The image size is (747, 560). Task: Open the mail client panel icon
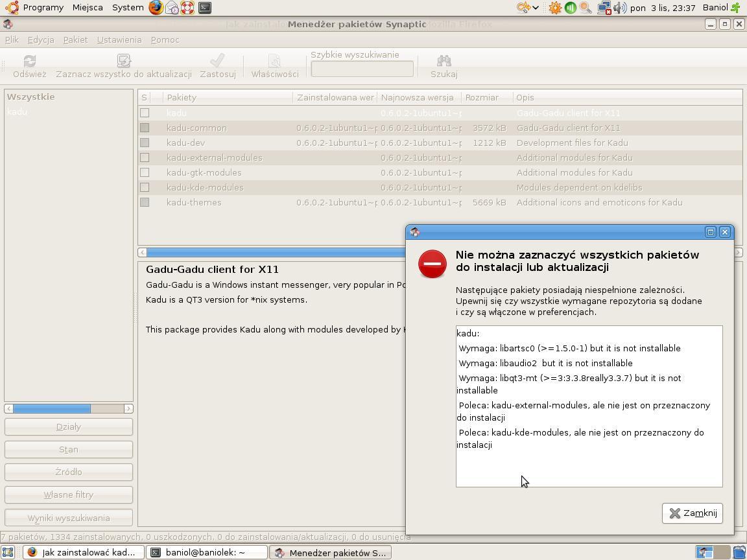[x=172, y=8]
